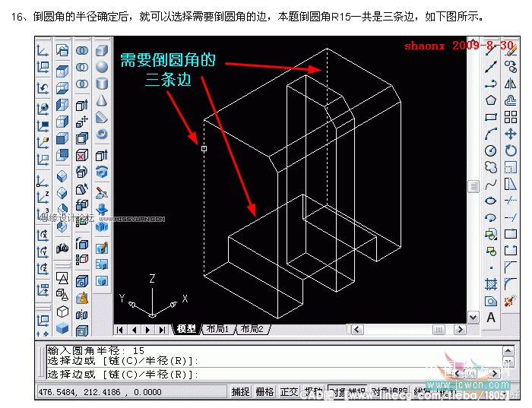The width and height of the screenshot is (532, 408).
Task: Toggle 对象捕捉 object snap in status bar
Action: pos(347,392)
